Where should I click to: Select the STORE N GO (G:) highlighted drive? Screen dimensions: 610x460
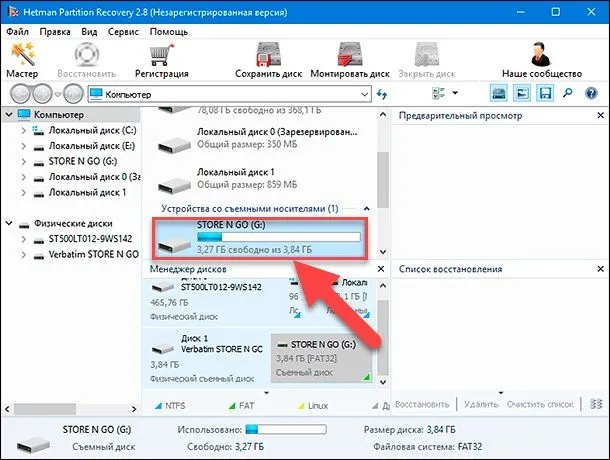[x=259, y=238]
